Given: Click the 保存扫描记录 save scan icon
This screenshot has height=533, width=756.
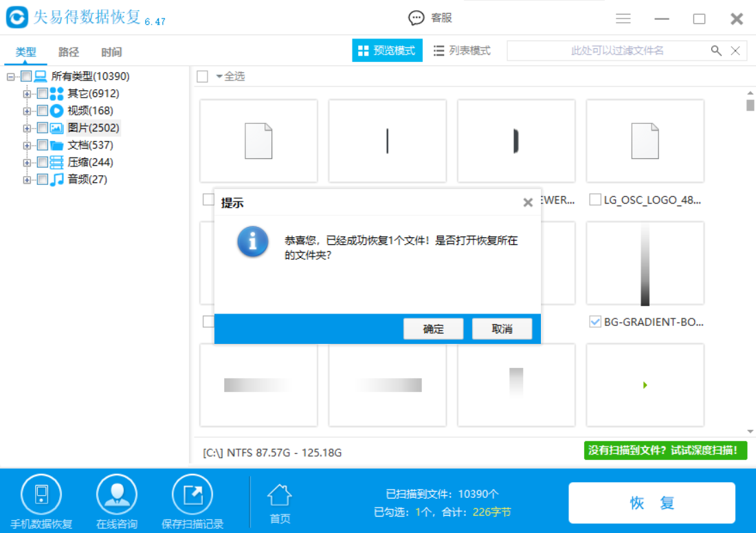Looking at the screenshot, I should click(193, 493).
